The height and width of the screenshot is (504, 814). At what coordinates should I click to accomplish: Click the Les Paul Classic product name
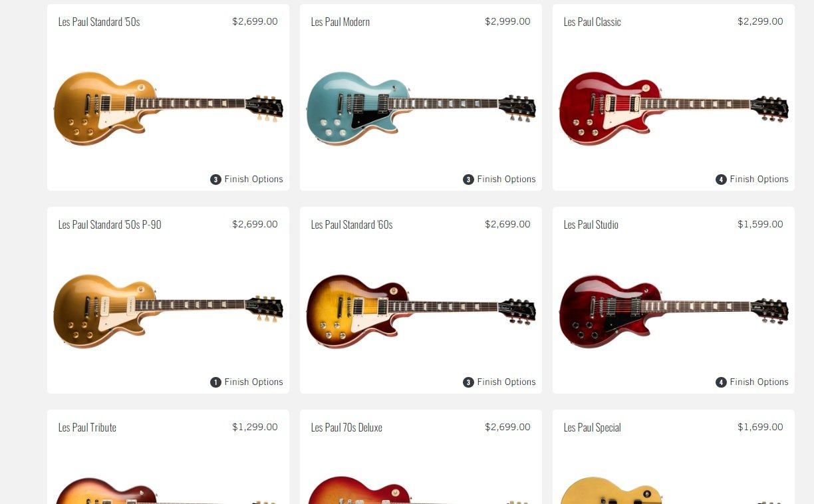592,22
